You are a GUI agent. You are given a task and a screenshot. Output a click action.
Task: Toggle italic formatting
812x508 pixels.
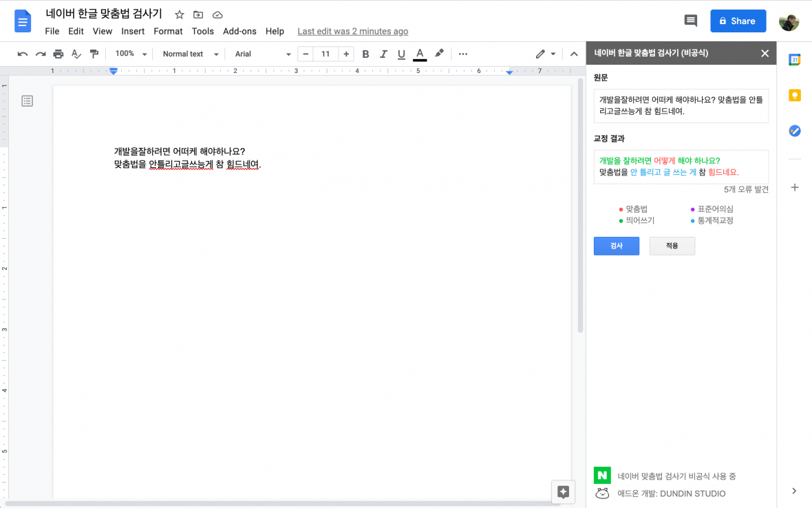[383, 54]
